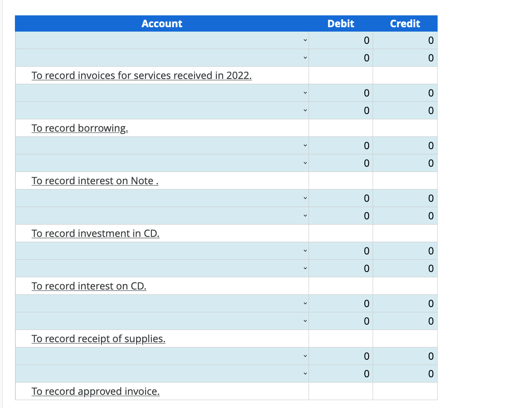The width and height of the screenshot is (532, 408).
Task: Select second-row Debit field above 'interest on CD.'
Action: 341,268
